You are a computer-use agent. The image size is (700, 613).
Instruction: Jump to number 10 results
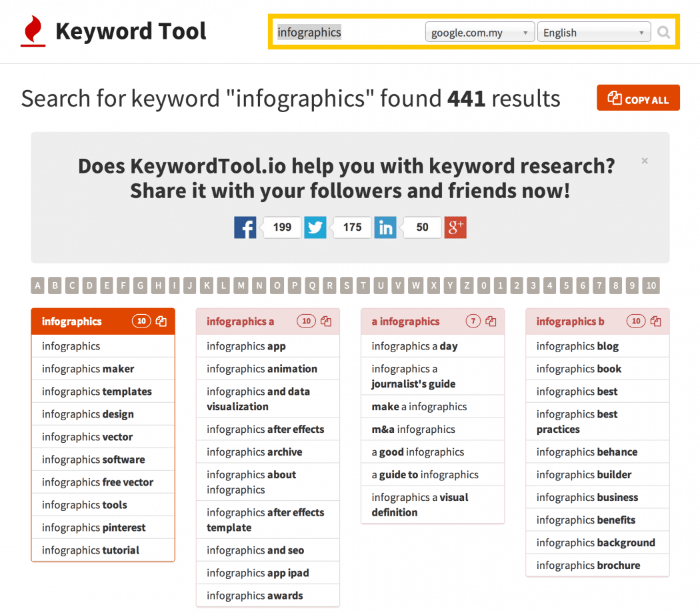[651, 285]
